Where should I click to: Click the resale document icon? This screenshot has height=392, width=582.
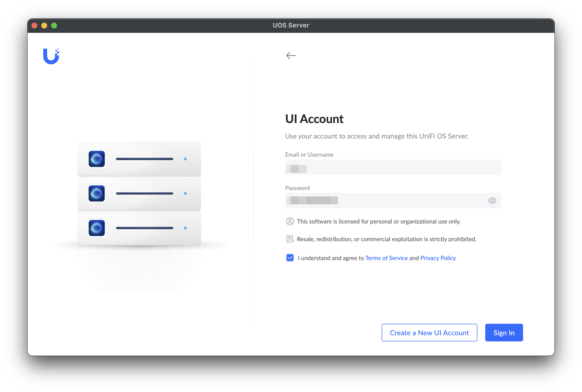coord(290,239)
